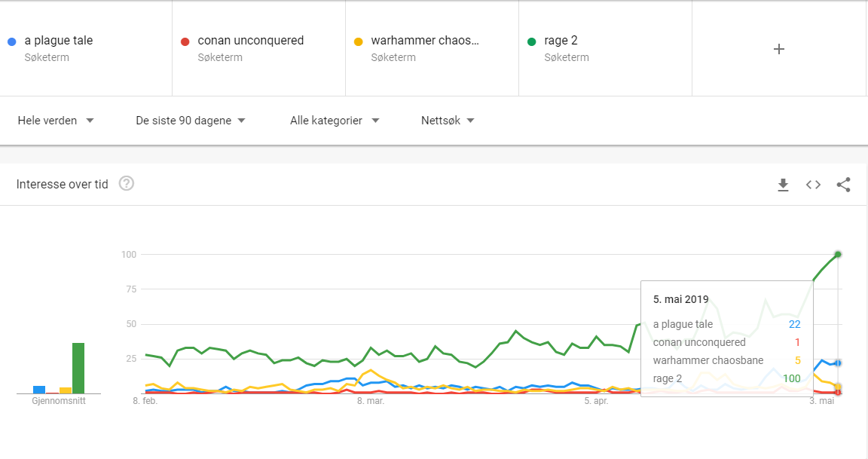
Task: Open the embed code icon
Action: 813,185
